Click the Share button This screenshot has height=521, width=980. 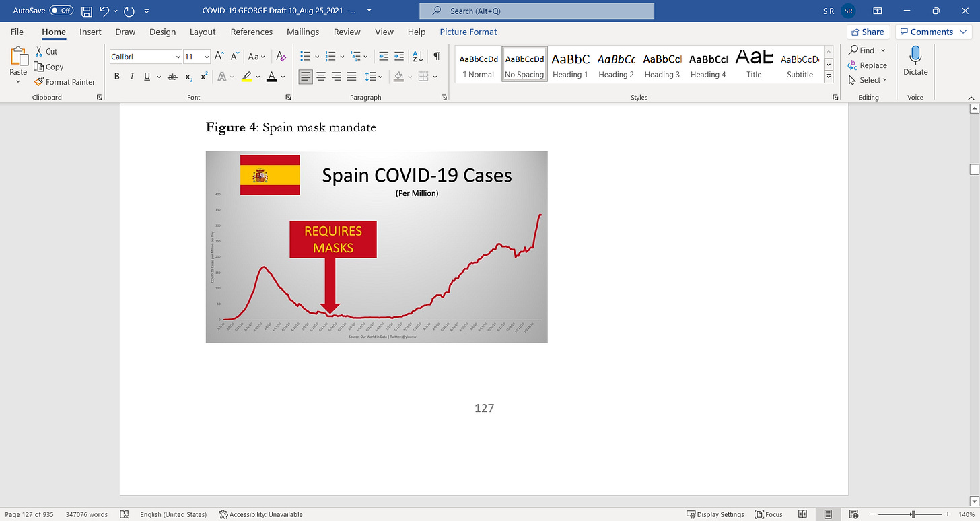[x=868, y=32]
